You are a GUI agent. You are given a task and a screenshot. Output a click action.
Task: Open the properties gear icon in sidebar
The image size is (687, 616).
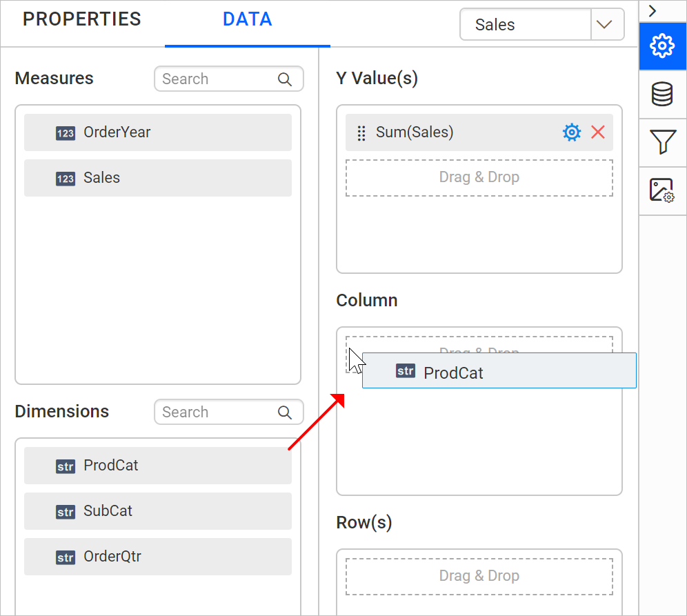(662, 46)
